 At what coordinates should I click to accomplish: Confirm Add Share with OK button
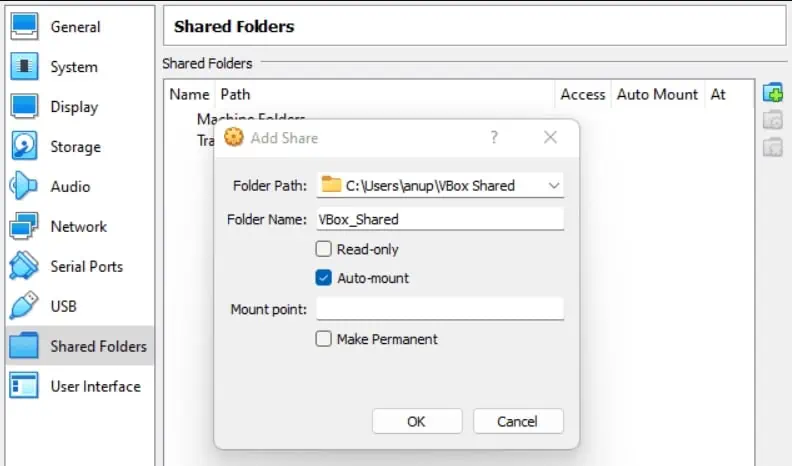pyautogui.click(x=416, y=421)
